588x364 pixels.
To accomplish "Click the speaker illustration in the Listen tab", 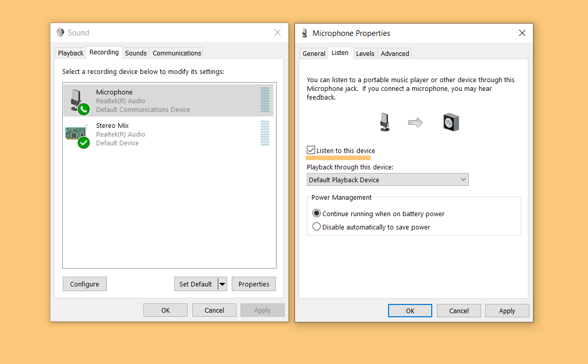I will click(x=451, y=122).
